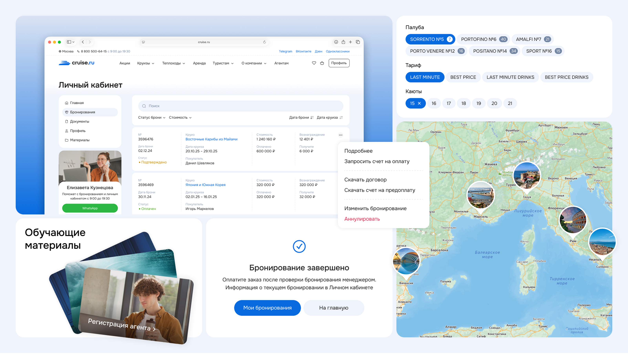This screenshot has height=364, width=628.
Task: Open Профиль in the cabinet sidebar
Action: [x=90, y=131]
